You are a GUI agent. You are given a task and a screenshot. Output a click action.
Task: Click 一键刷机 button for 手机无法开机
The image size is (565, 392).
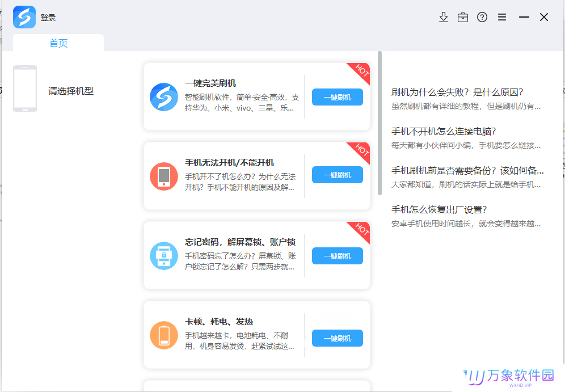pyautogui.click(x=338, y=175)
